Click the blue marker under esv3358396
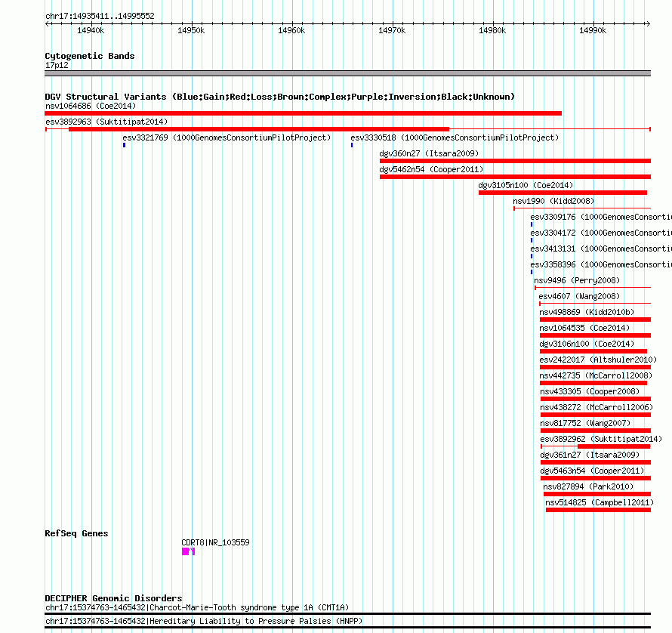 pos(532,272)
